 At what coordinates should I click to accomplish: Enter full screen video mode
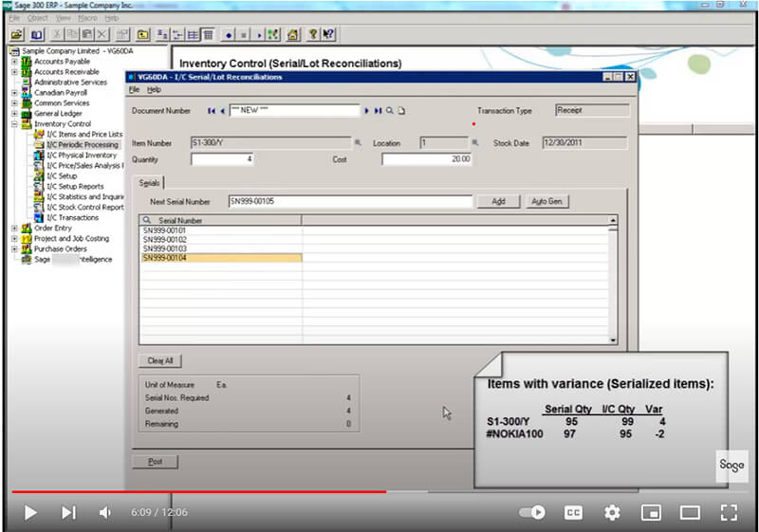pyautogui.click(x=729, y=512)
